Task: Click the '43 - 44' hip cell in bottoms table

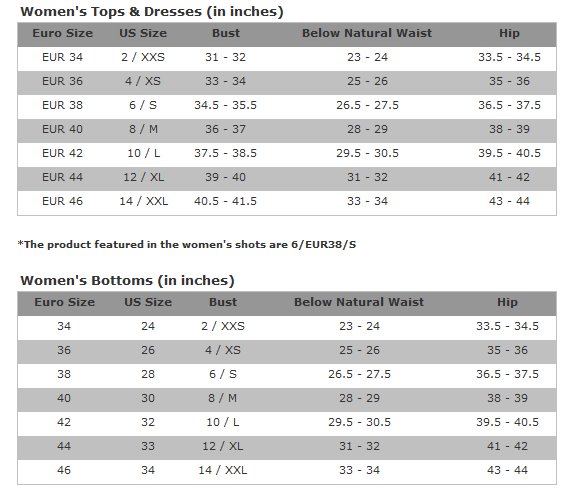Action: tap(507, 470)
